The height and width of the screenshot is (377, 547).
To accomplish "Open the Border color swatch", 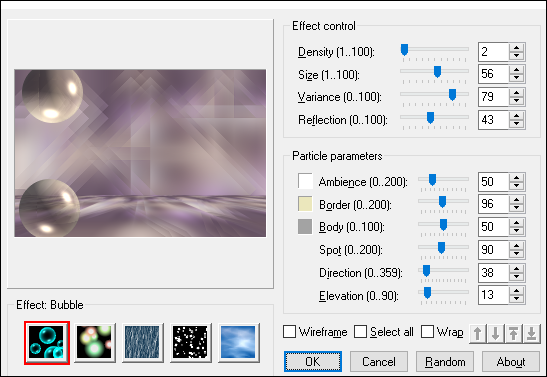I will [x=305, y=204].
